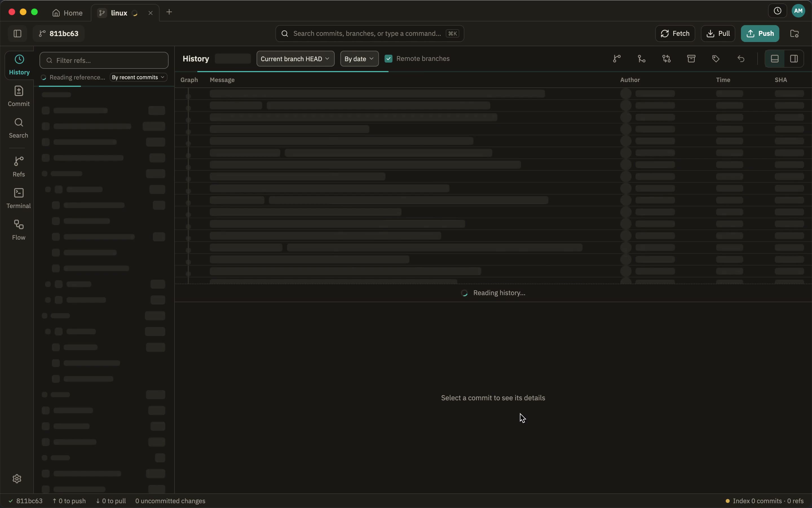The image size is (812, 508).
Task: Uncheck the Remote branches checkbox
Action: pyautogui.click(x=388, y=59)
